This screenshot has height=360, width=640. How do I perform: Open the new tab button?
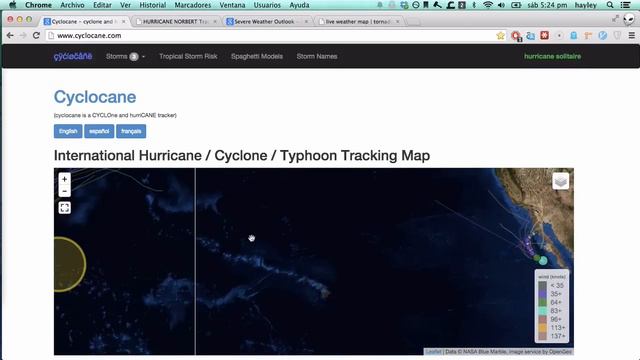coord(413,22)
